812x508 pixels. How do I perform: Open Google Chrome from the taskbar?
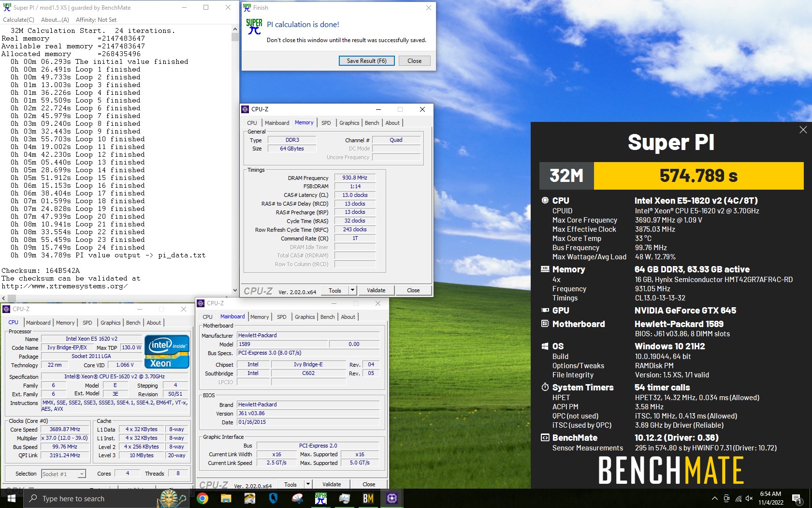pos(203,498)
